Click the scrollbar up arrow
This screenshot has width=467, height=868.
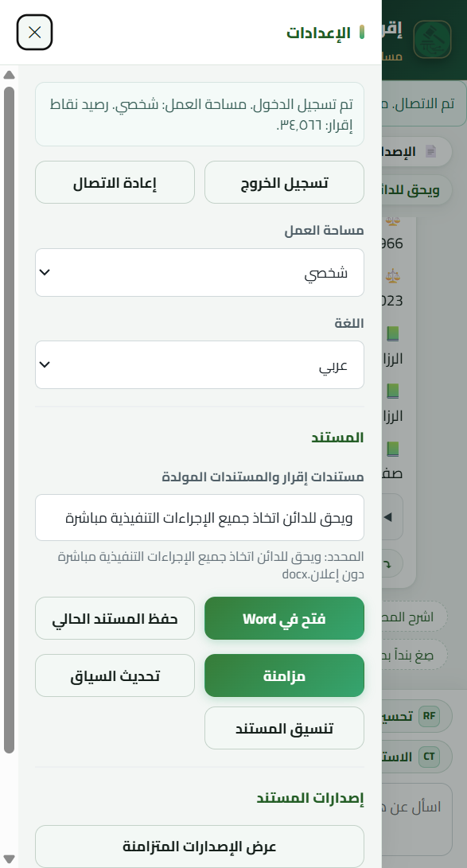9,75
